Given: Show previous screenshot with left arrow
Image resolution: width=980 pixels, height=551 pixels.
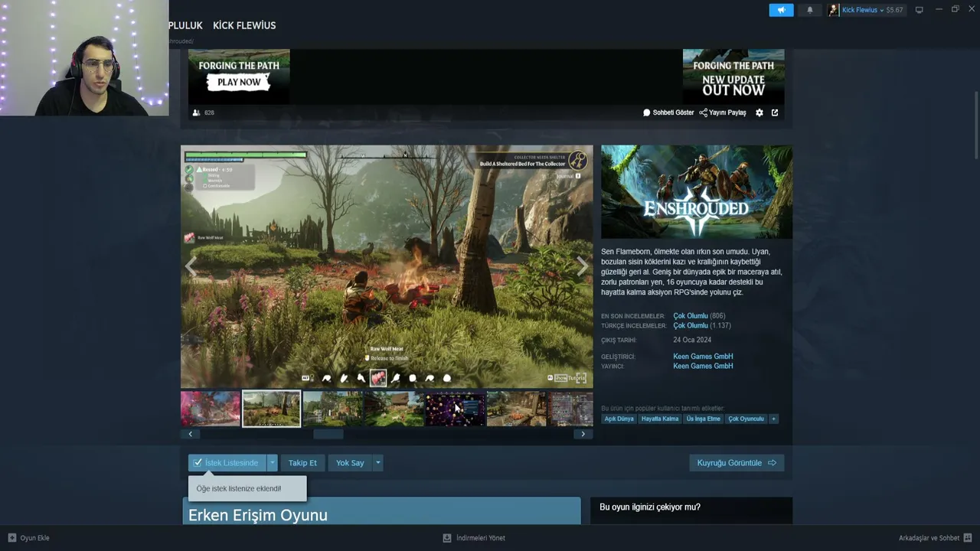Looking at the screenshot, I should [x=191, y=266].
